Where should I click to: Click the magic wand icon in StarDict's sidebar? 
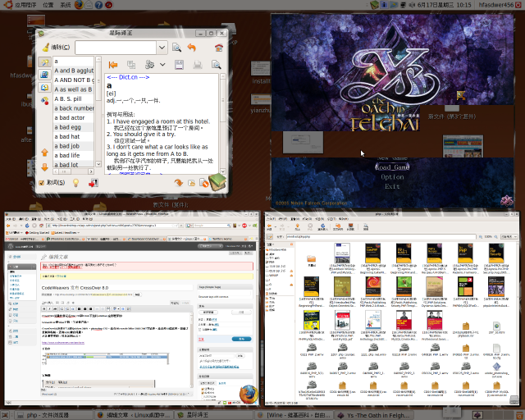44,62
